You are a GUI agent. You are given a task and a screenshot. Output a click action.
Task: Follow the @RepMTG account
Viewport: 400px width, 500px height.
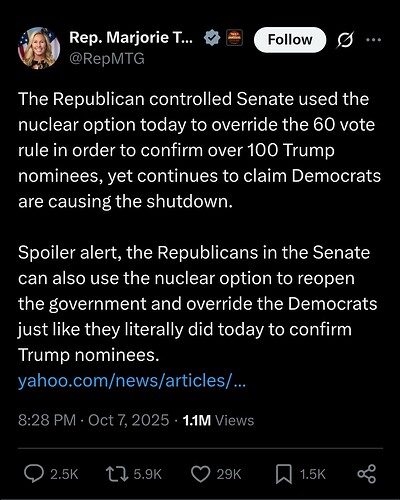point(290,40)
